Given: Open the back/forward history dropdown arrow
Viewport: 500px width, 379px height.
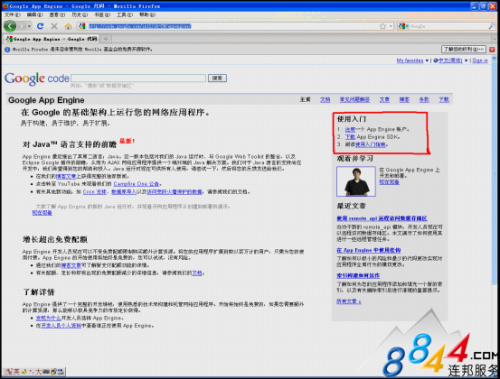Looking at the screenshot, I should tap(29, 26).
